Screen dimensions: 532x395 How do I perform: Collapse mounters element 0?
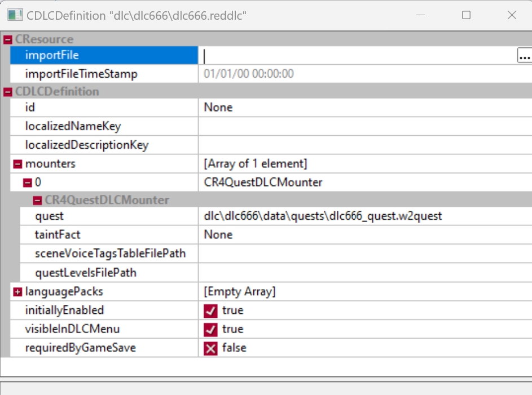(27, 183)
